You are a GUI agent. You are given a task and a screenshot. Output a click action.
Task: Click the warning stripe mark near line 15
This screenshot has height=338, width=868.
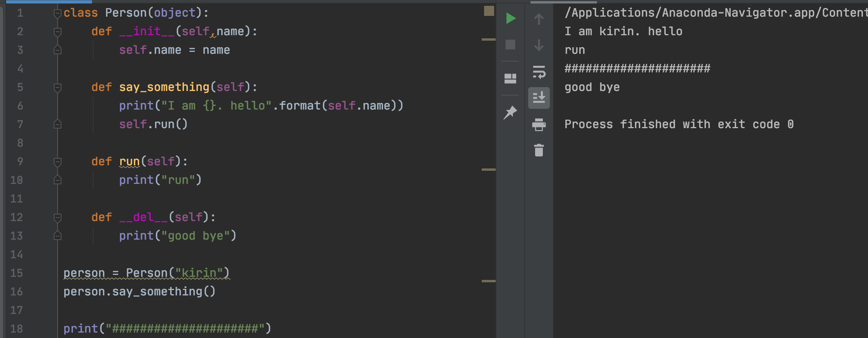[489, 281]
